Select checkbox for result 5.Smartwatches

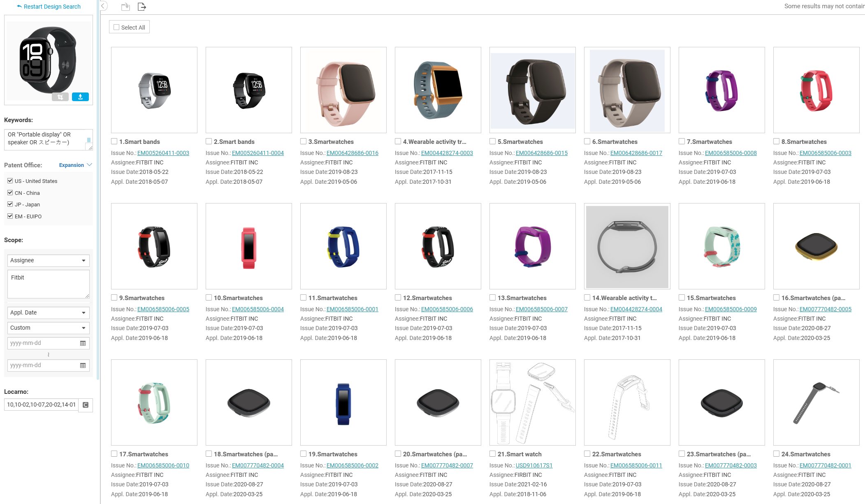pyautogui.click(x=492, y=141)
